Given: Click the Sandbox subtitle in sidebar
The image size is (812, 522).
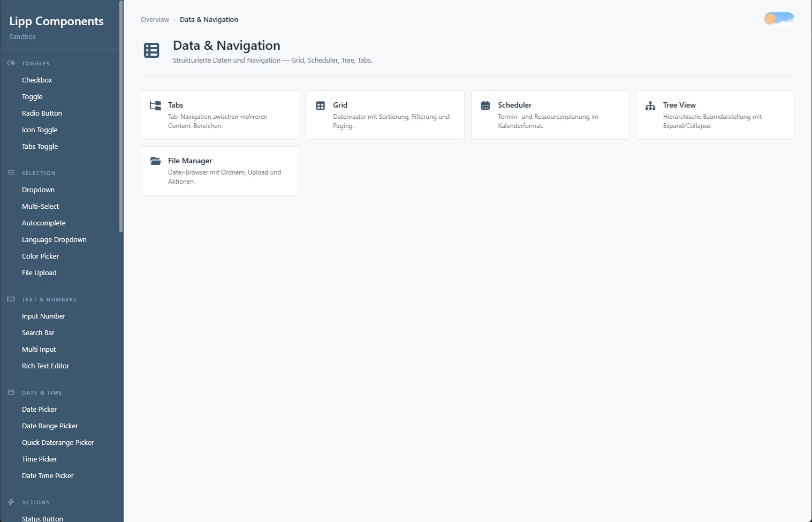Looking at the screenshot, I should pyautogui.click(x=22, y=37).
